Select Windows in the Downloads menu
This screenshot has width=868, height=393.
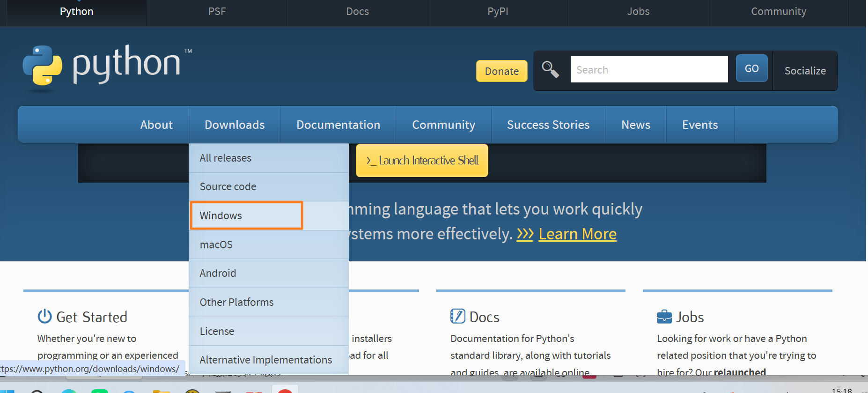coord(269,215)
